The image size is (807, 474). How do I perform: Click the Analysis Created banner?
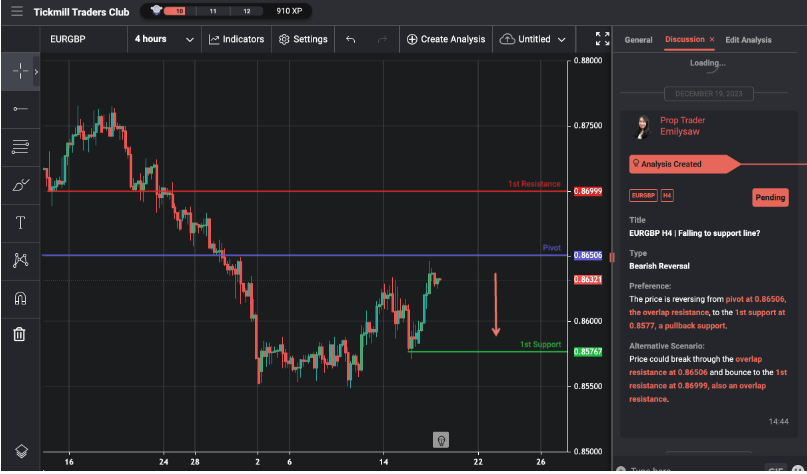pos(683,164)
